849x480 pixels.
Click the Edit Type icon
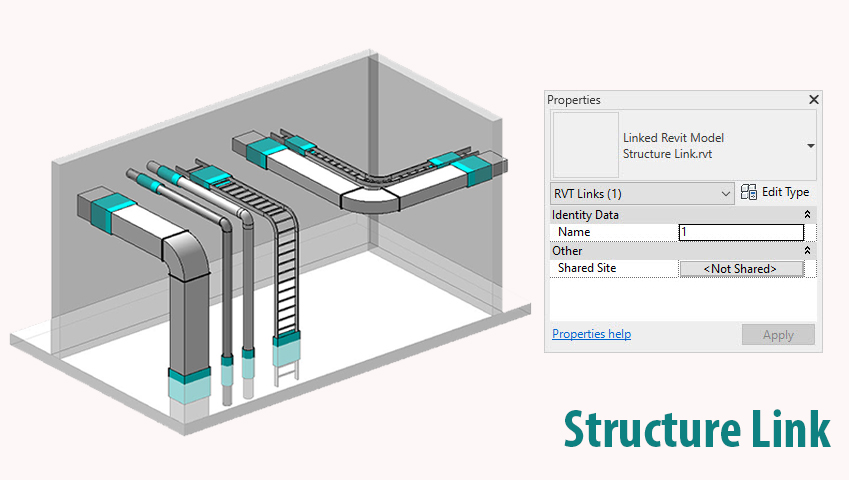749,192
